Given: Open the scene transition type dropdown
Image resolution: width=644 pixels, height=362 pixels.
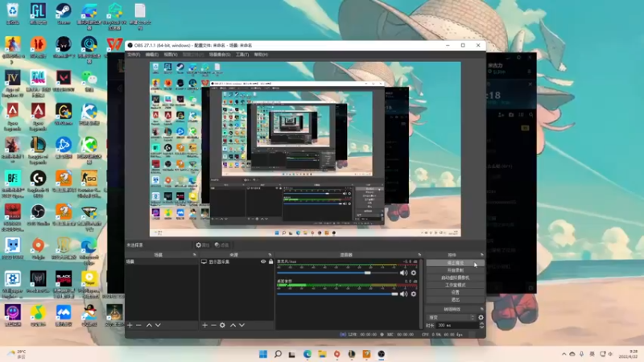Looking at the screenshot, I should point(452,317).
